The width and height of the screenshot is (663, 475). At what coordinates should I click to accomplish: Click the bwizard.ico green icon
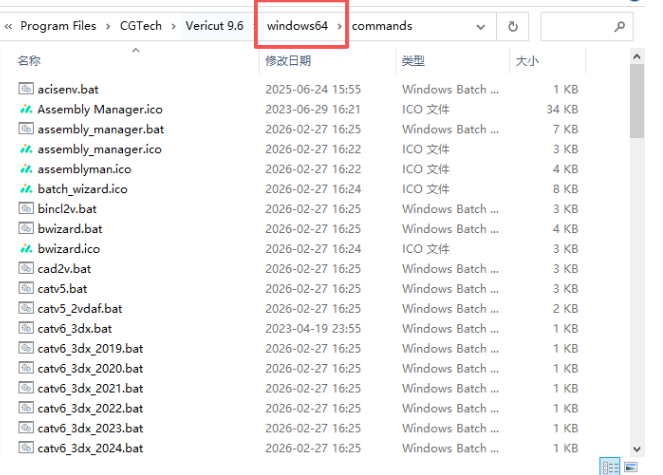pos(26,248)
